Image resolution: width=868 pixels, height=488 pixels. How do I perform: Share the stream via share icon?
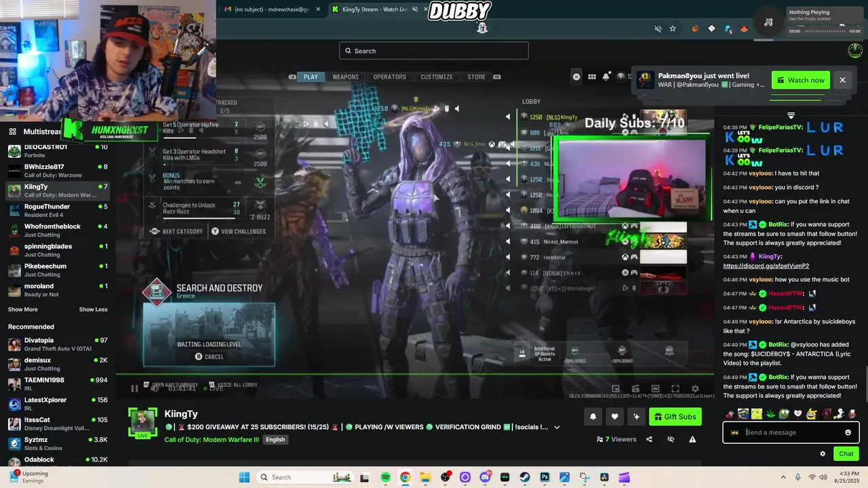tap(649, 439)
